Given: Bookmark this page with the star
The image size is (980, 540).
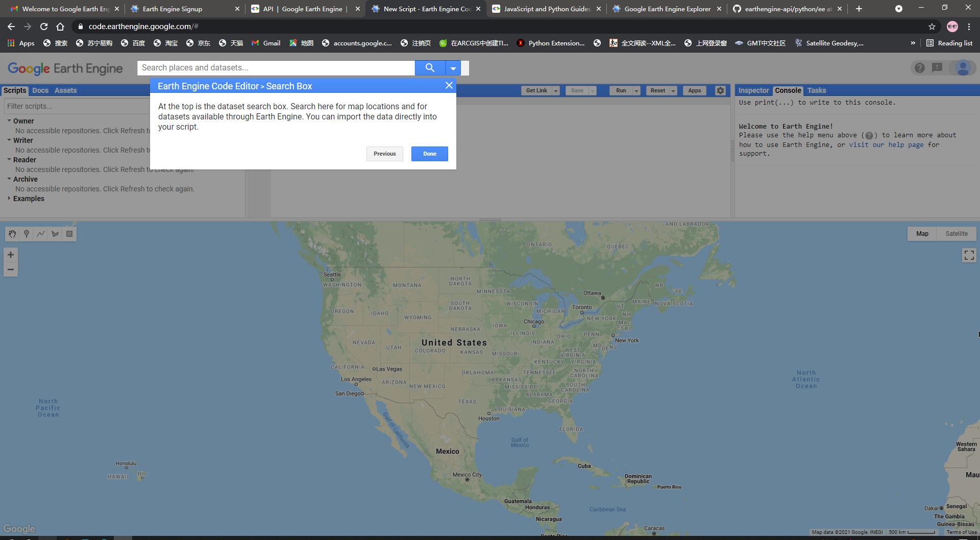Looking at the screenshot, I should 932,27.
